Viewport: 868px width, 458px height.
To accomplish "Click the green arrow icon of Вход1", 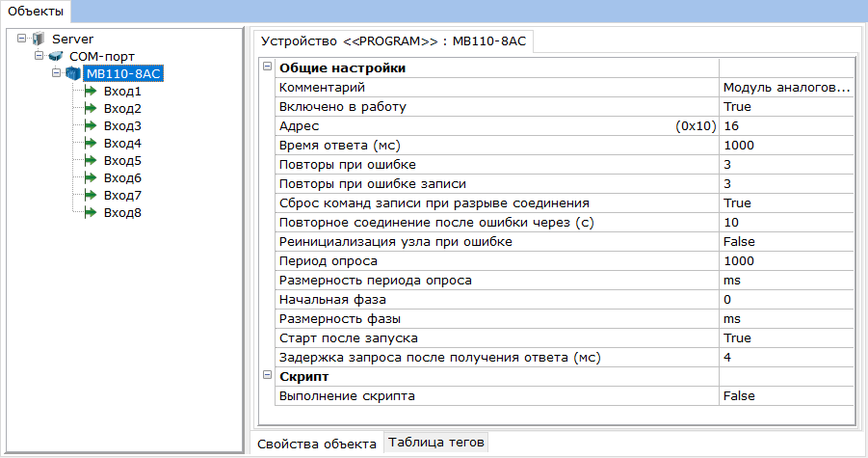I will tap(92, 92).
